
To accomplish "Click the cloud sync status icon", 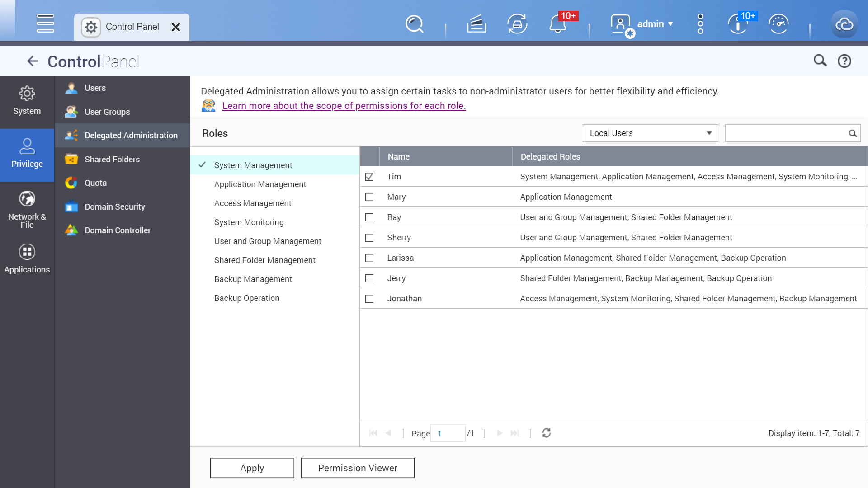I will pos(845,24).
